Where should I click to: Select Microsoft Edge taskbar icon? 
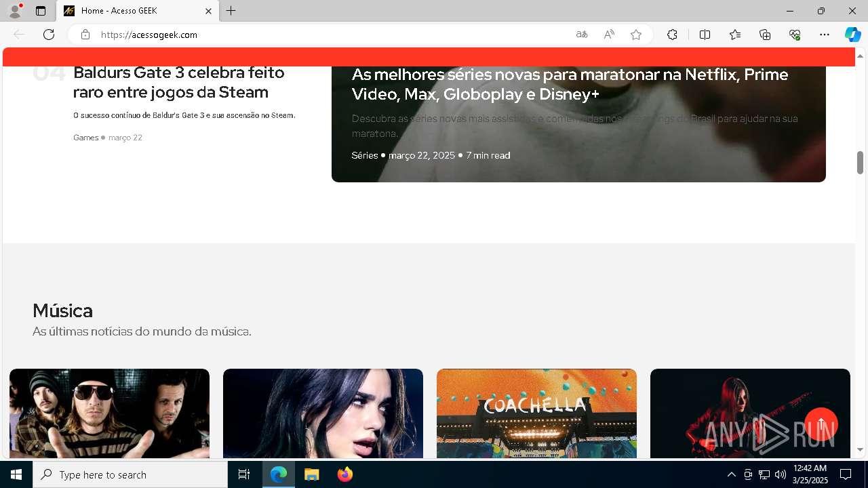279,474
